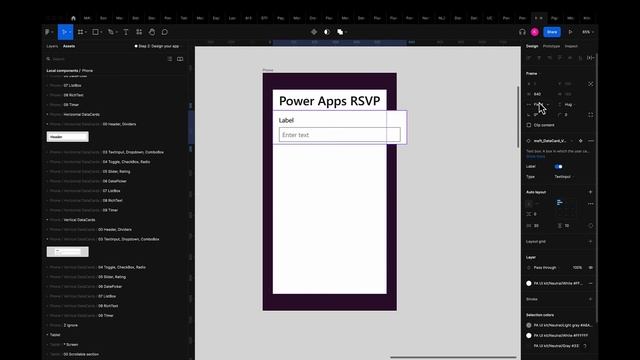Select the Header component thumbnail
This screenshot has height=360, width=640.
[67, 137]
